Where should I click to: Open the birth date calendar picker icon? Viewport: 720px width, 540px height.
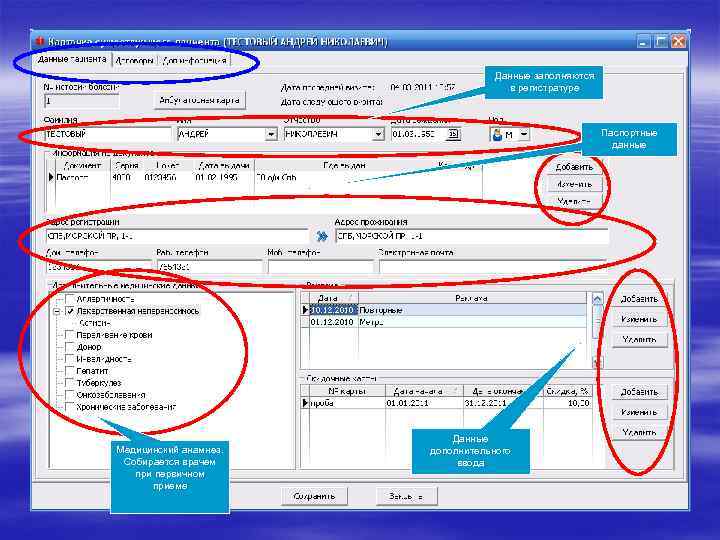pos(454,134)
